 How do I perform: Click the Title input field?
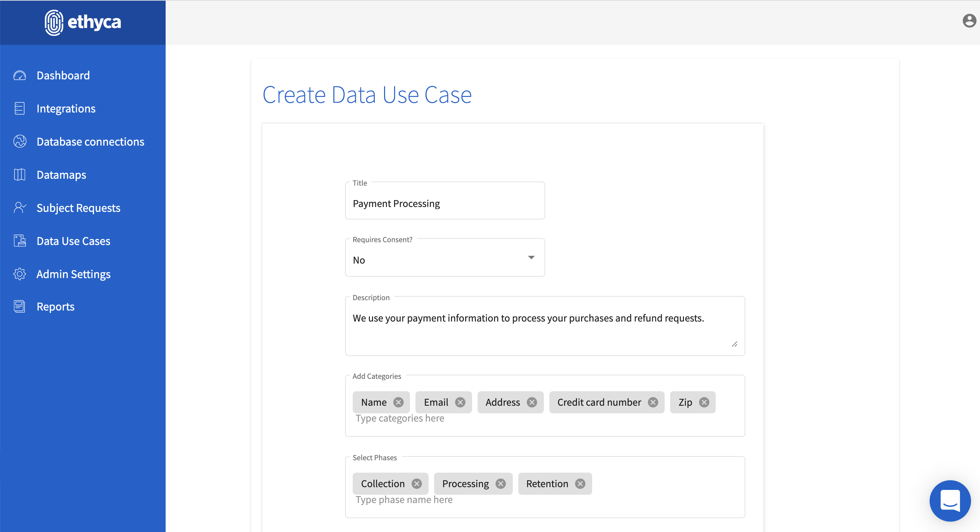444,204
